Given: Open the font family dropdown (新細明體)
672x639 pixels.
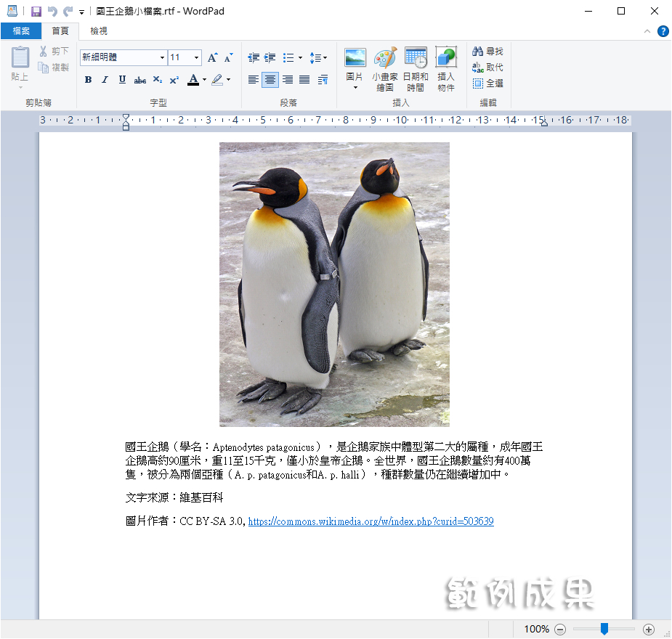Looking at the screenshot, I should click(162, 57).
